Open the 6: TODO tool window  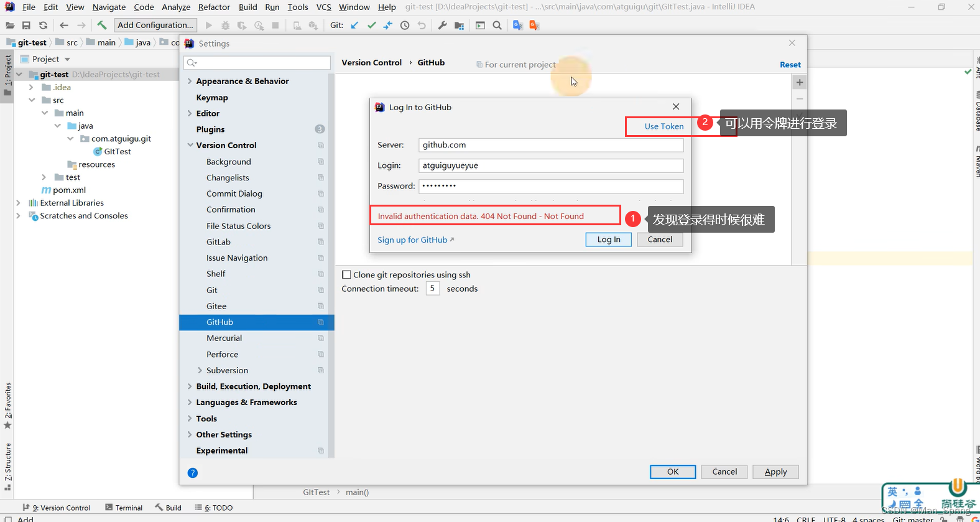pos(213,508)
